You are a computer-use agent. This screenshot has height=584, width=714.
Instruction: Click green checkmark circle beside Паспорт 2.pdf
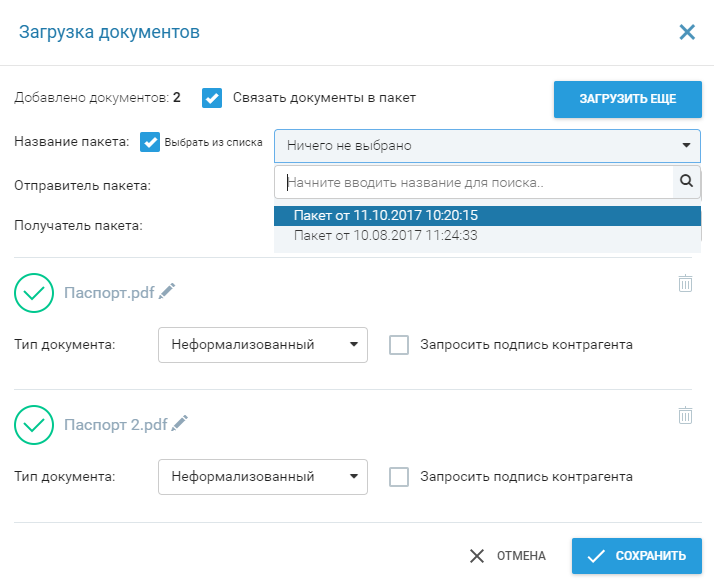(34, 424)
